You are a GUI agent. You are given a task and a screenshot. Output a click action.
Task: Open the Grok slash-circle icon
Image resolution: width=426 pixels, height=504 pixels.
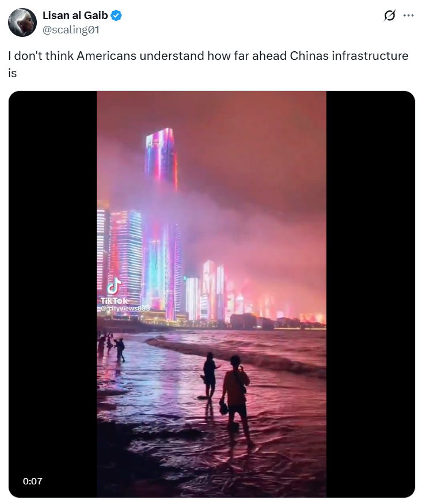point(389,15)
